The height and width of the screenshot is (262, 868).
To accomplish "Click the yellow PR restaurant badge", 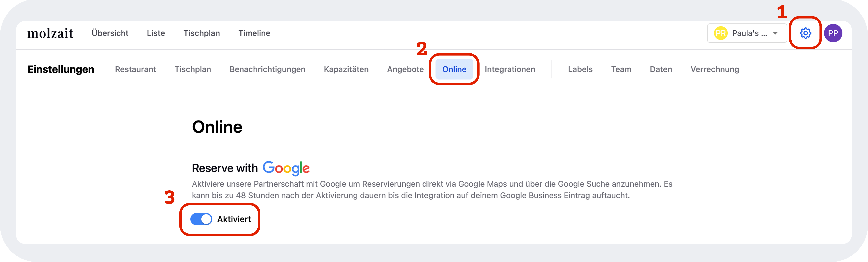I will (x=721, y=33).
